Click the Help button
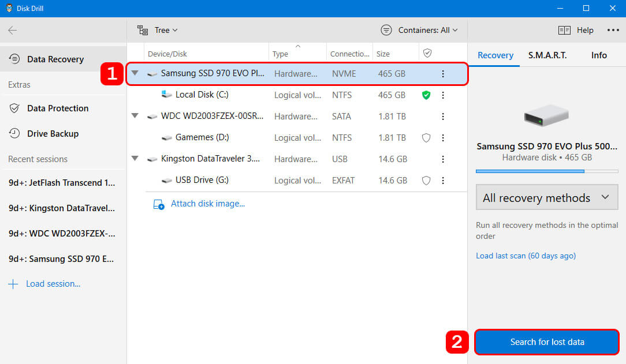Image resolution: width=626 pixels, height=364 pixels. click(x=576, y=31)
